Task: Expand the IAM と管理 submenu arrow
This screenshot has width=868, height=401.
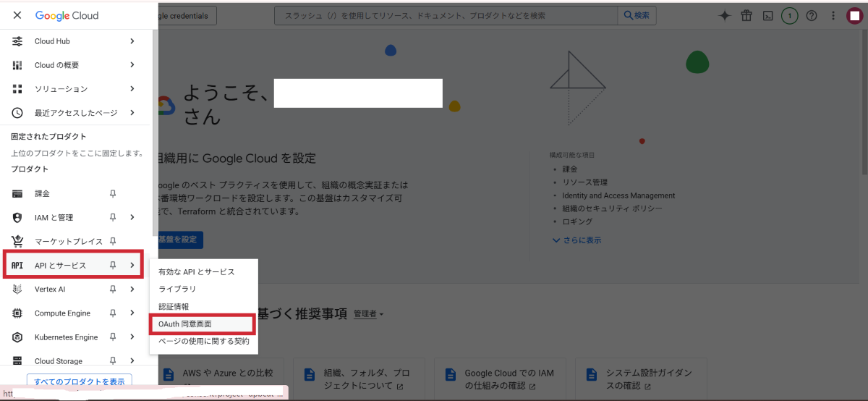Action: (x=132, y=217)
